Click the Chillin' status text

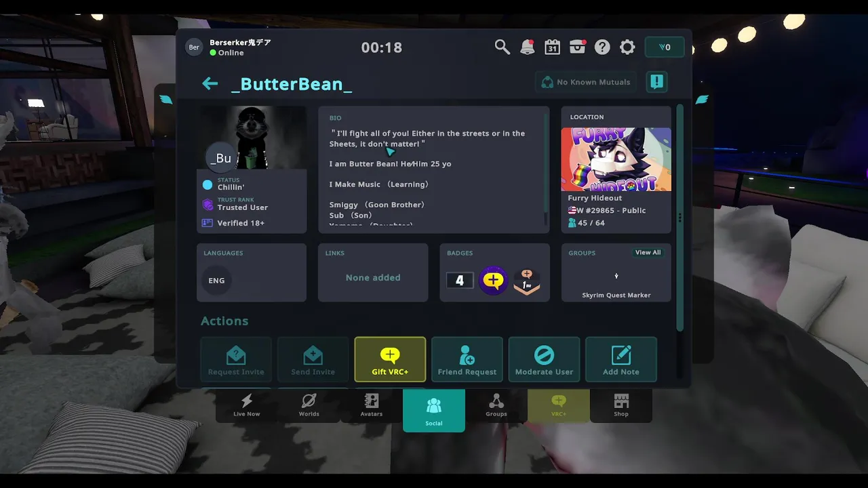pyautogui.click(x=231, y=187)
